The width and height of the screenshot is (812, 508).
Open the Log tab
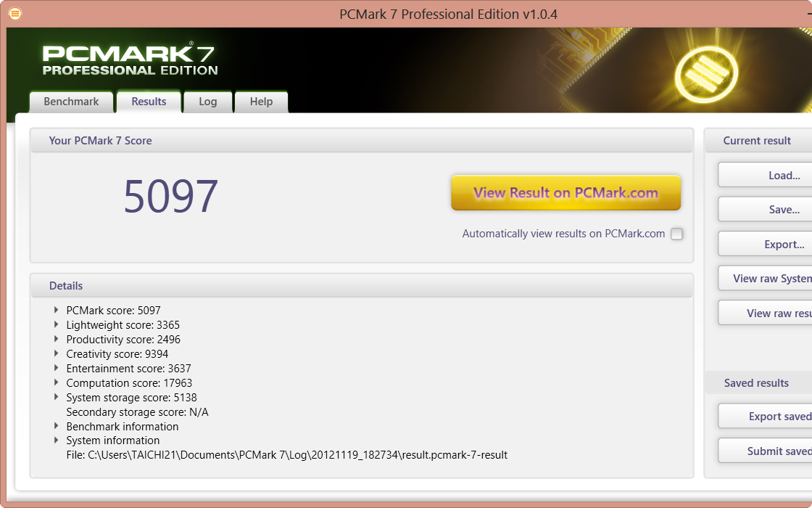point(207,102)
